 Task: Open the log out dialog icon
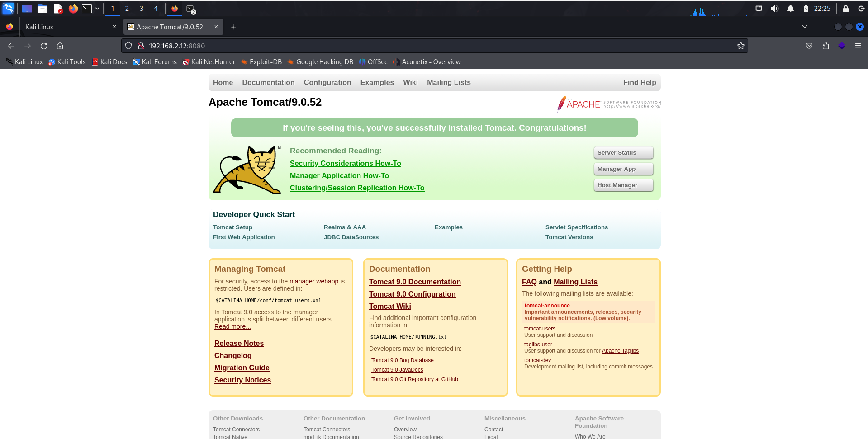861,9
